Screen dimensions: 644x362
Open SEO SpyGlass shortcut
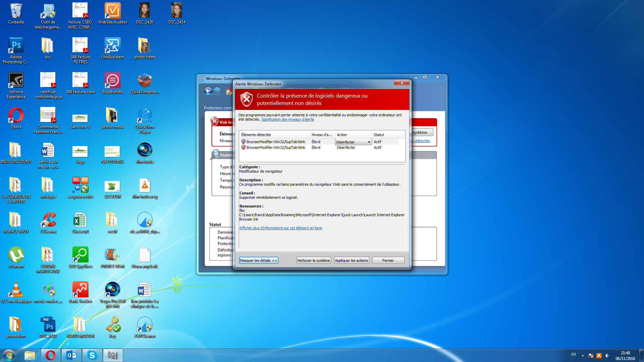pyautogui.click(x=80, y=257)
